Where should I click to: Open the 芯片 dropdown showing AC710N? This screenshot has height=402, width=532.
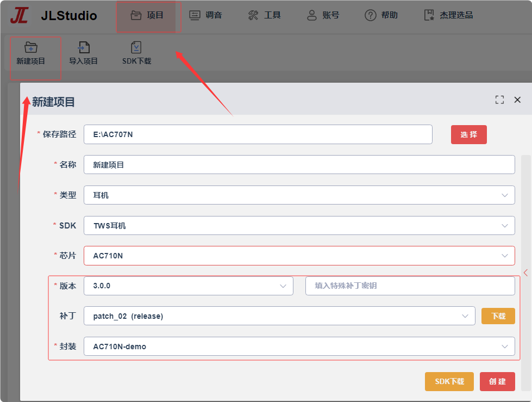299,256
